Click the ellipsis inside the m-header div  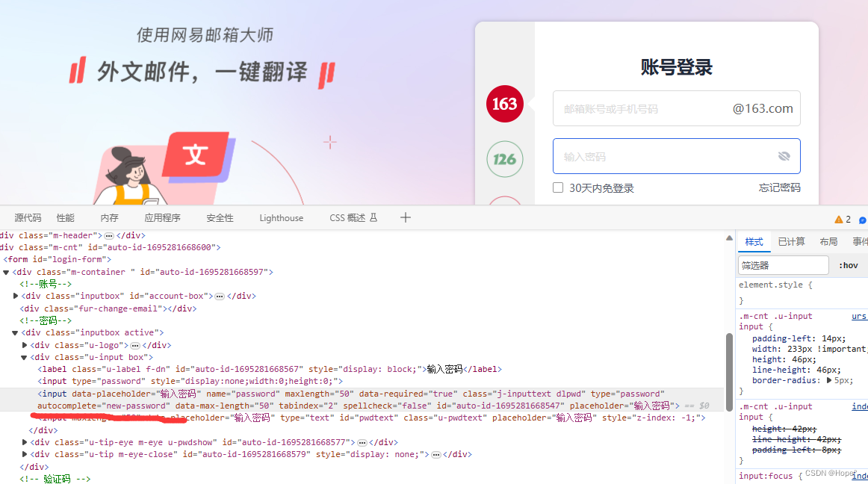pyautogui.click(x=107, y=235)
